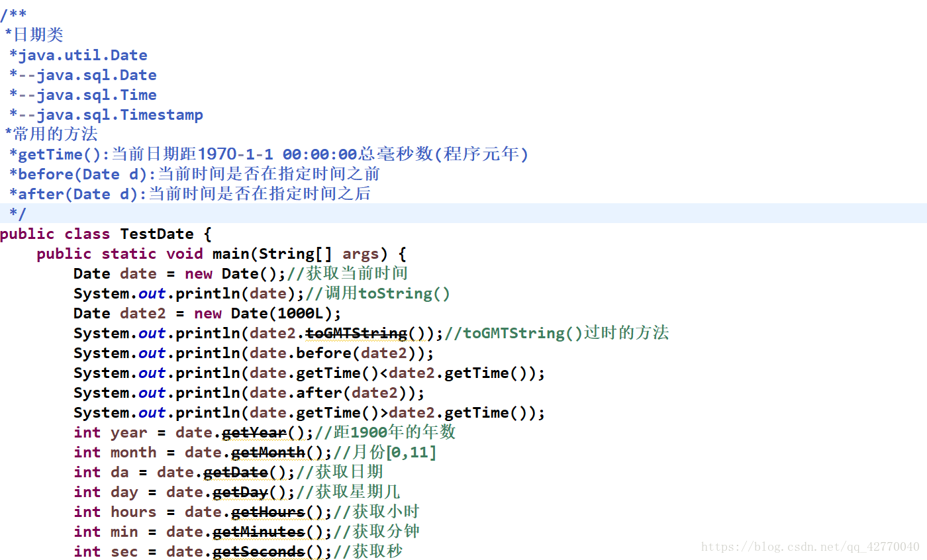Click the '//获取当前时间' comment

tap(348, 273)
